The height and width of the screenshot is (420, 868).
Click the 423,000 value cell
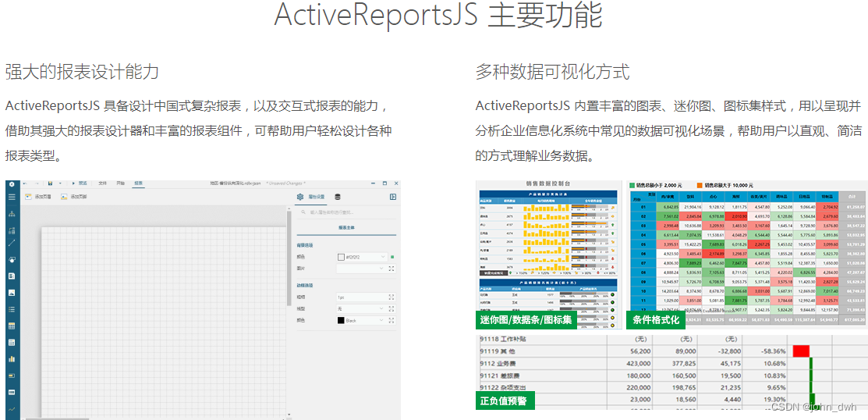[636, 364]
